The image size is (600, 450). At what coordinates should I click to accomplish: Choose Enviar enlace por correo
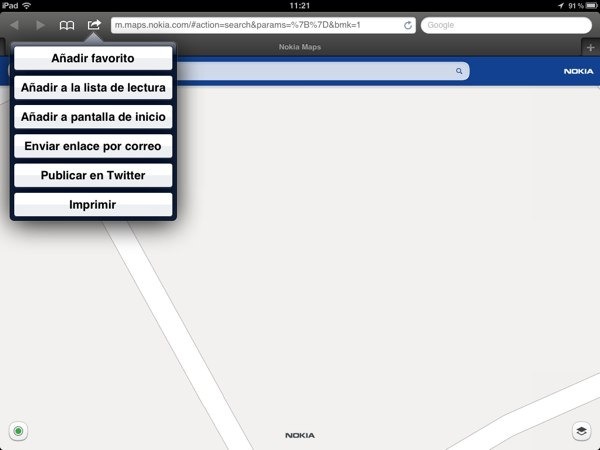[93, 146]
